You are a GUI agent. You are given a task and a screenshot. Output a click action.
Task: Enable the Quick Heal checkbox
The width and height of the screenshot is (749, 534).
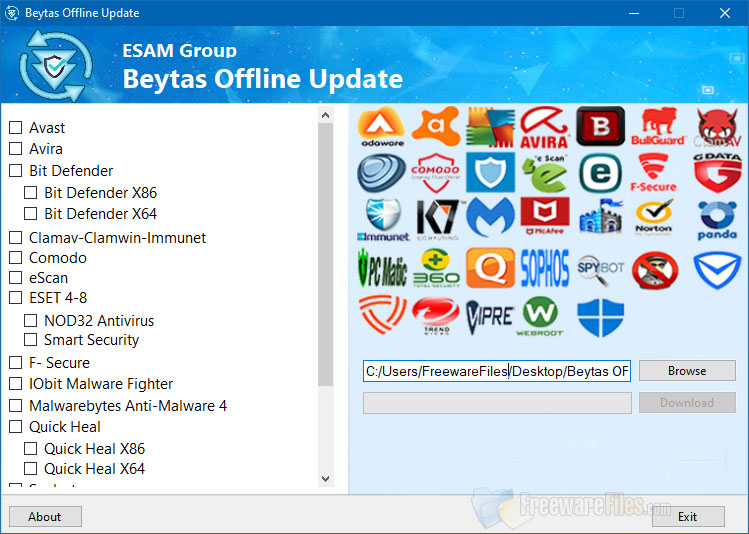(16, 427)
